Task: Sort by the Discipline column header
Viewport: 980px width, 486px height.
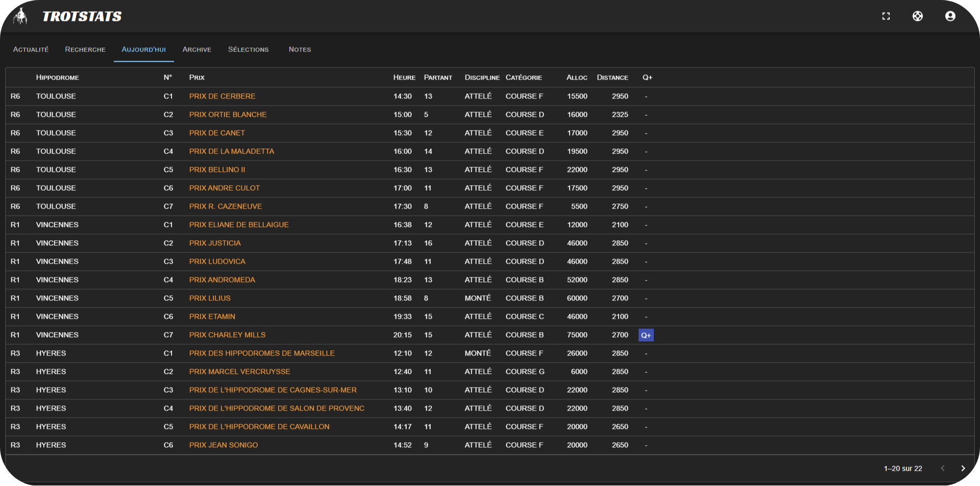Action: pos(482,78)
